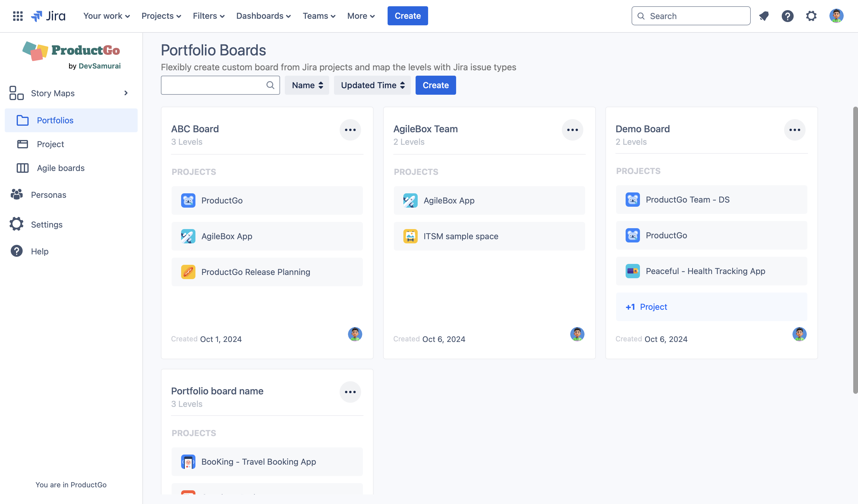Open Portfolio board name more options menu
Image resolution: width=858 pixels, height=504 pixels.
[x=350, y=392]
